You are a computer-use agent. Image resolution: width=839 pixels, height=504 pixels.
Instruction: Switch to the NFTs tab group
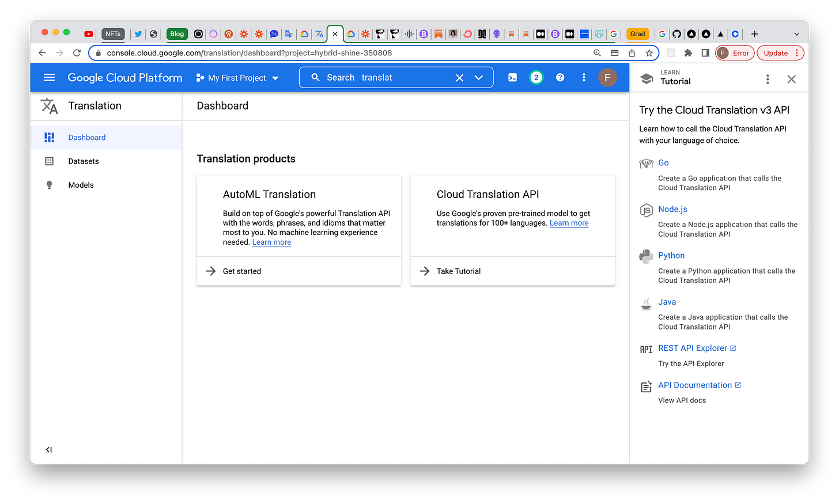pos(113,34)
